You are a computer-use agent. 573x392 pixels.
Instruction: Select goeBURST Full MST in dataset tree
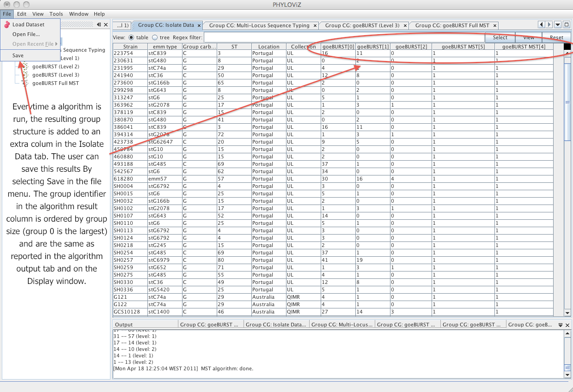tap(55, 83)
